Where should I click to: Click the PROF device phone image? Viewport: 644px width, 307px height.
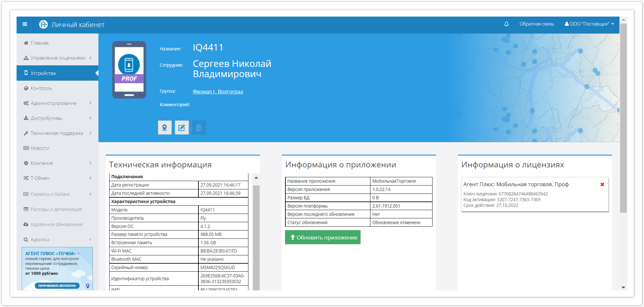[129, 70]
